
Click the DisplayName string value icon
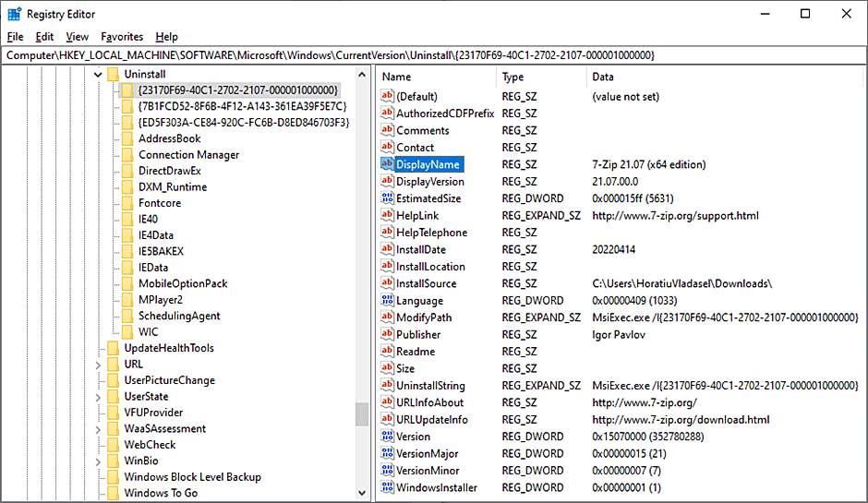pyautogui.click(x=387, y=164)
